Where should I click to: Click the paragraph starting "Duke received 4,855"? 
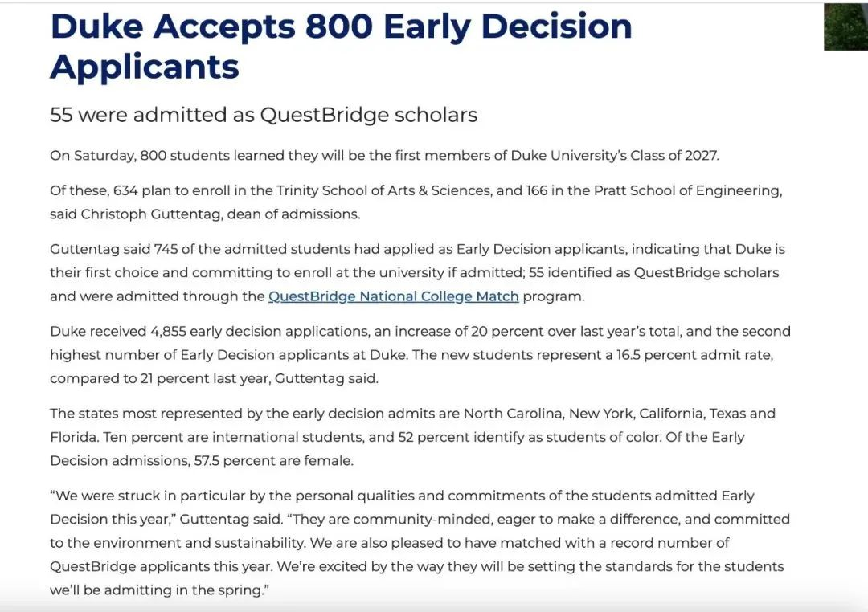coord(420,354)
